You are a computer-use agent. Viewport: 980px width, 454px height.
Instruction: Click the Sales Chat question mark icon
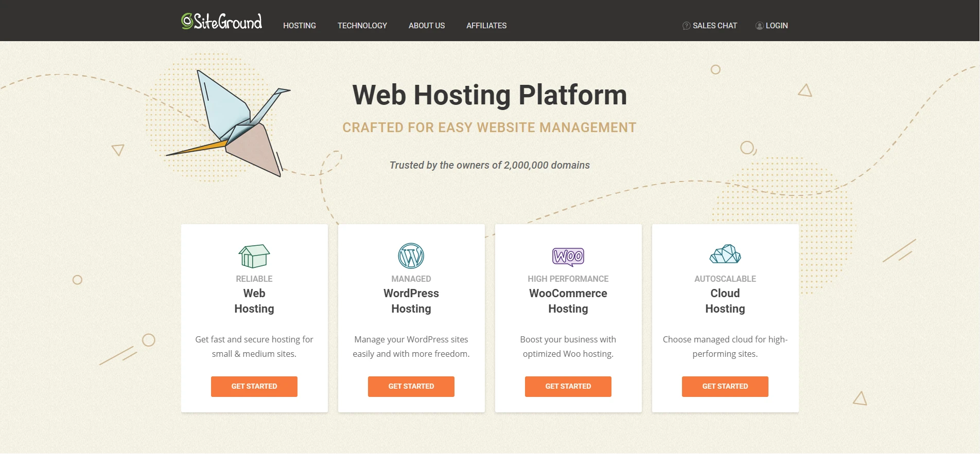pyautogui.click(x=686, y=26)
